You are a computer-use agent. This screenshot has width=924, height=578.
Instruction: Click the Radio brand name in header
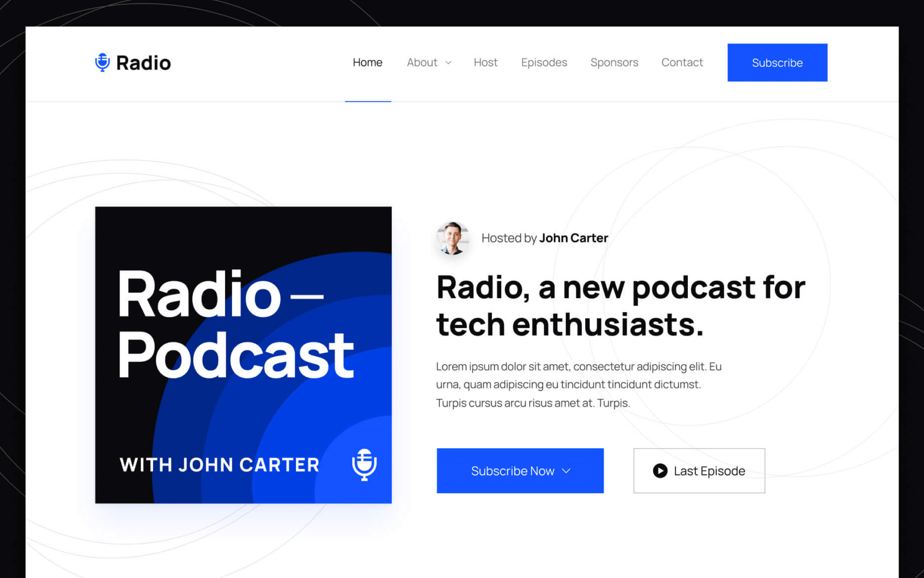coord(143,63)
